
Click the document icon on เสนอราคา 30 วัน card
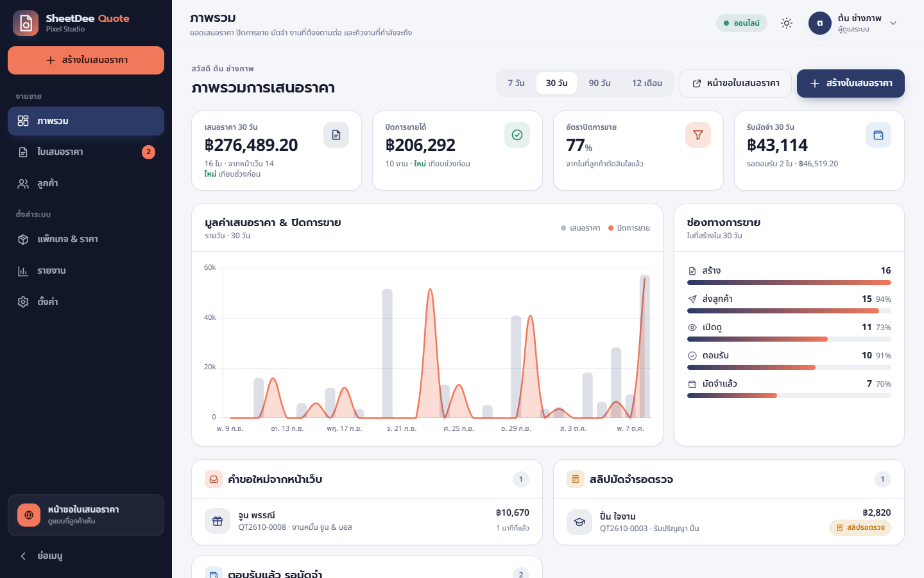336,135
